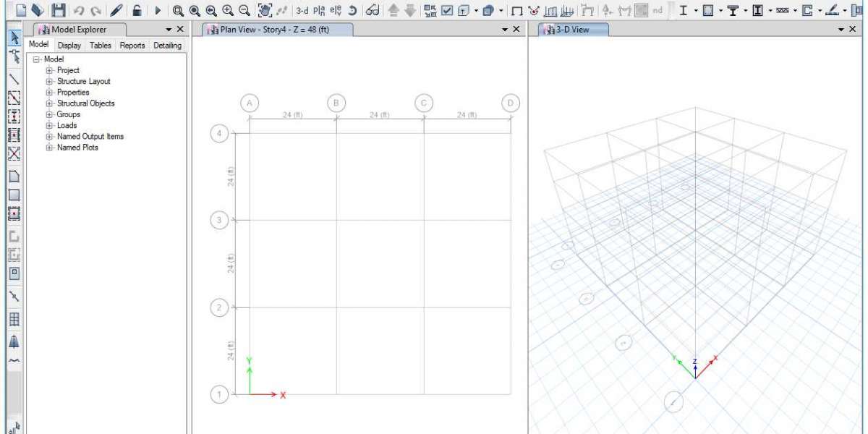868x434 pixels.
Task: Switch to 3-d view from toolbar
Action: coord(302,10)
